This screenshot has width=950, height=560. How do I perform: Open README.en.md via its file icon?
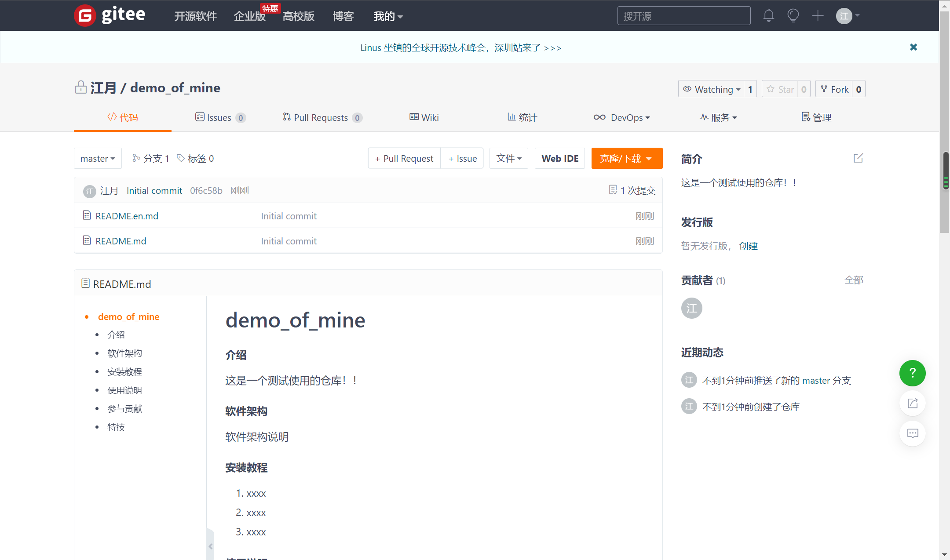coord(87,215)
